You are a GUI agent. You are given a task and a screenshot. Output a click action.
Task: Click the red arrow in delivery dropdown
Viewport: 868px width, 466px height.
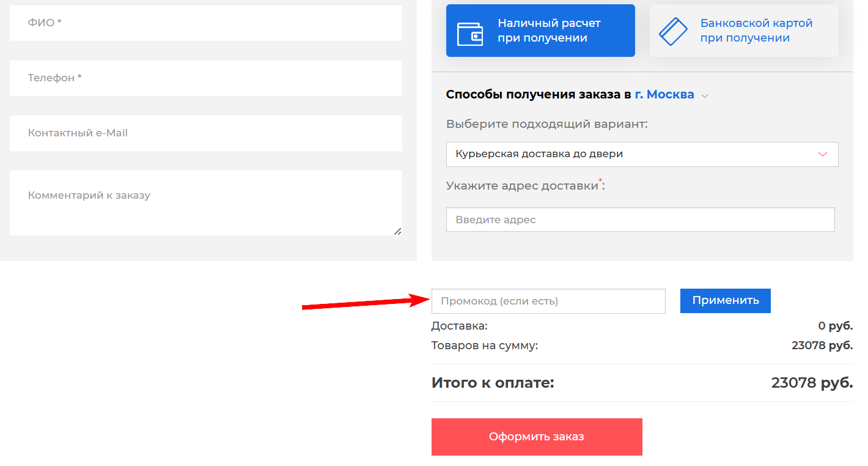[823, 154]
